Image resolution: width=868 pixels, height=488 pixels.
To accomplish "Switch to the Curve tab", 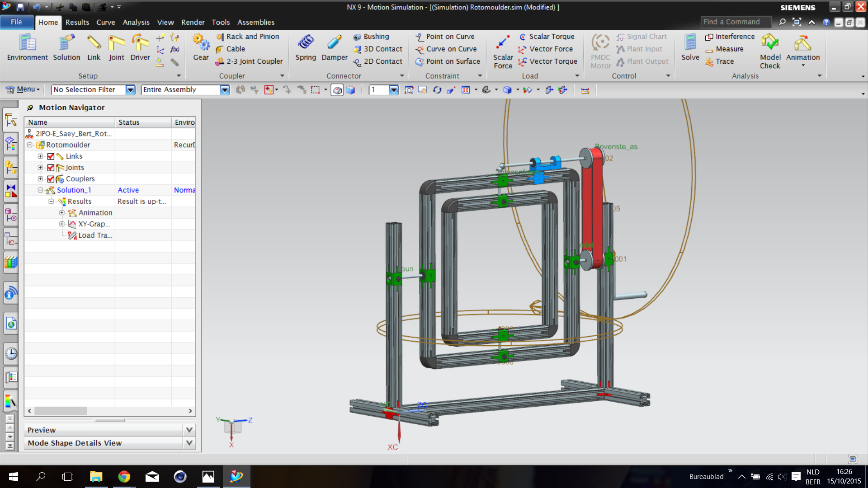I will pos(106,22).
